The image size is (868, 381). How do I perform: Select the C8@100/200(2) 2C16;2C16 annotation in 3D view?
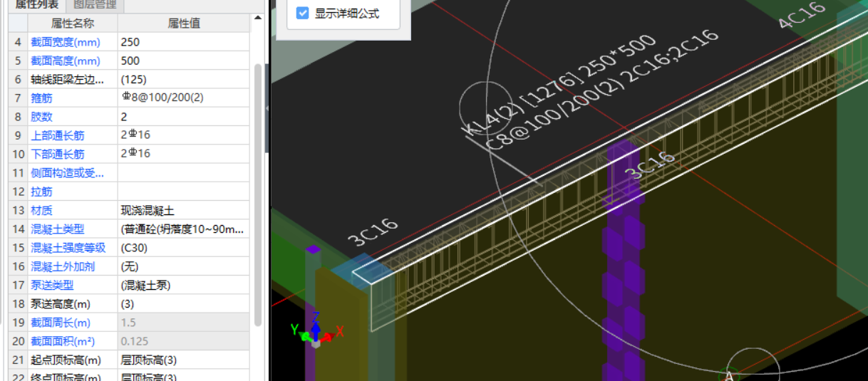602,89
